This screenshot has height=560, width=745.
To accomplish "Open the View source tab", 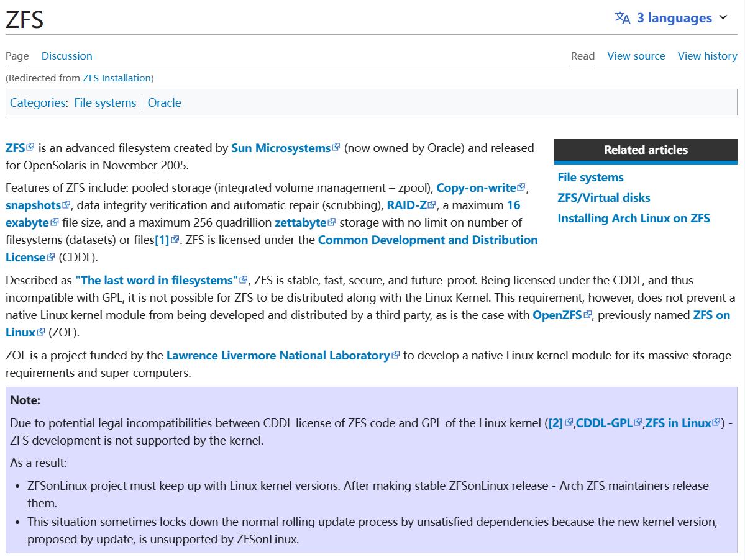I will tap(636, 56).
